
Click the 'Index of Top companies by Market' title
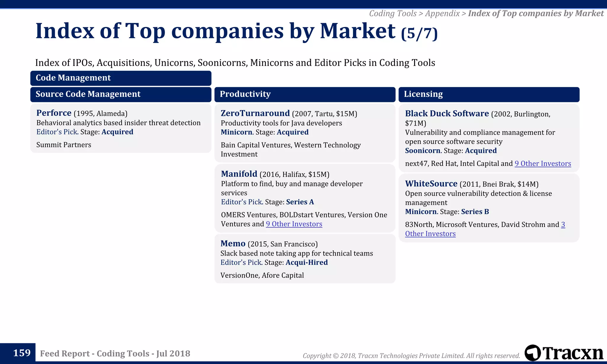pos(215,31)
